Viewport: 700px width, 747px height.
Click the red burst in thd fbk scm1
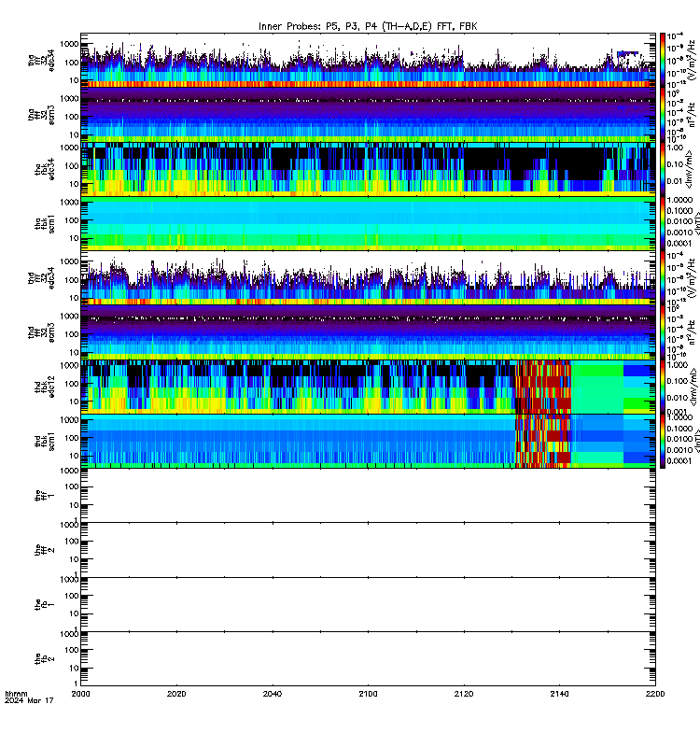[x=543, y=441]
